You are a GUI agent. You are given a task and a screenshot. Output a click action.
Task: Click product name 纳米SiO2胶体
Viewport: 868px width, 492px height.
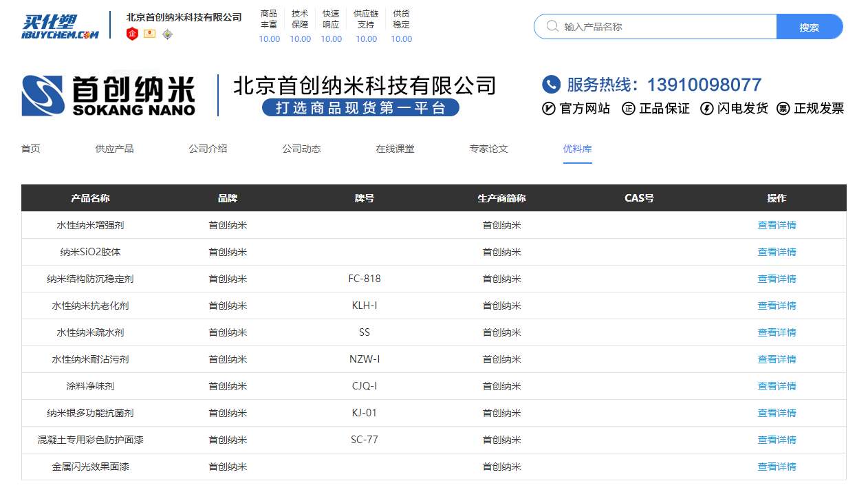(90, 252)
